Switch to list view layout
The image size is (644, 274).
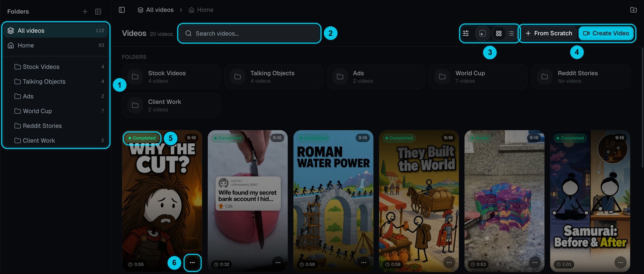pyautogui.click(x=511, y=33)
